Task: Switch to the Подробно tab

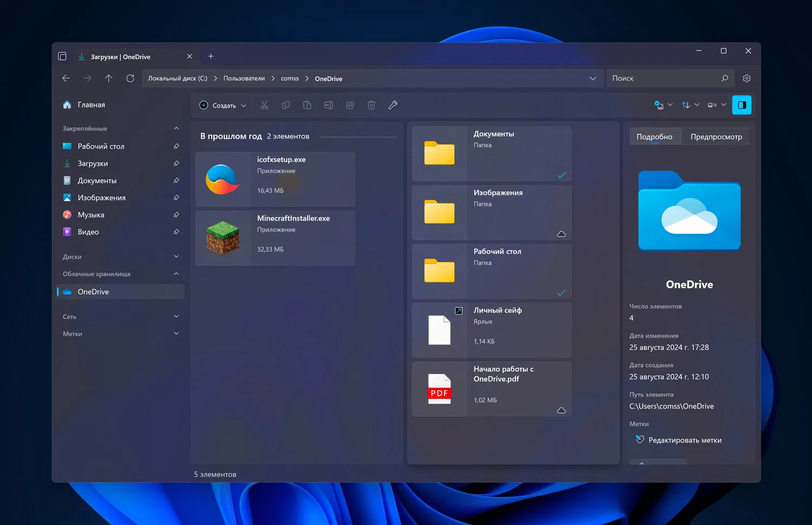Action: click(x=654, y=136)
